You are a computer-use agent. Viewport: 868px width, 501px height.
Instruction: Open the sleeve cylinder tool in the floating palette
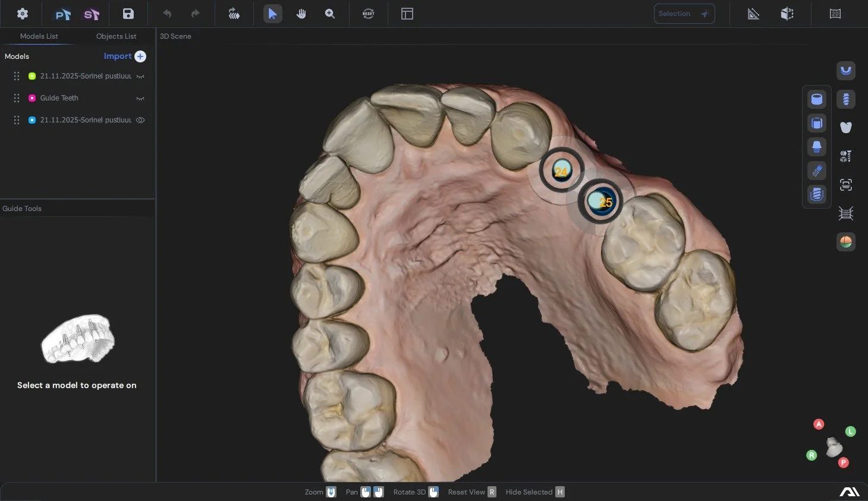pyautogui.click(x=816, y=99)
